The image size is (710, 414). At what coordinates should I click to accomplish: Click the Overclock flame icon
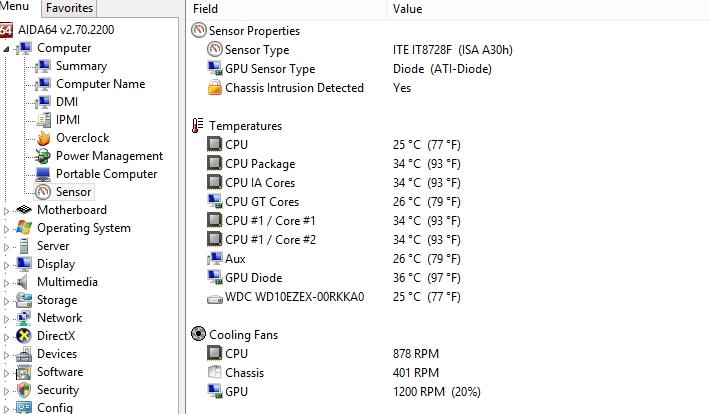click(43, 138)
